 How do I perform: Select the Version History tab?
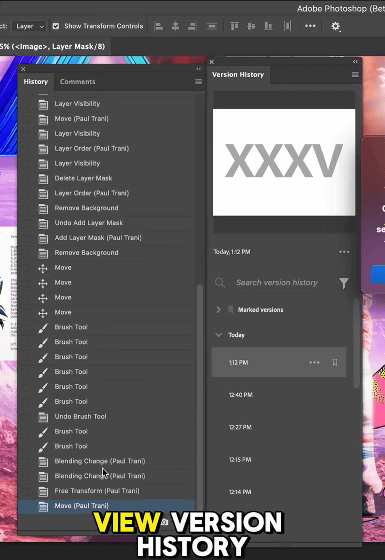click(238, 75)
